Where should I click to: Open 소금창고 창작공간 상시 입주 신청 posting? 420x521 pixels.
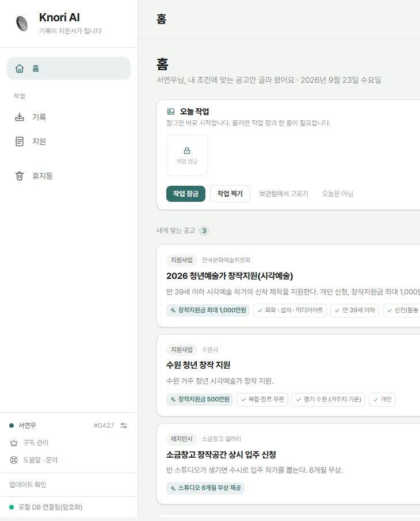click(221, 454)
